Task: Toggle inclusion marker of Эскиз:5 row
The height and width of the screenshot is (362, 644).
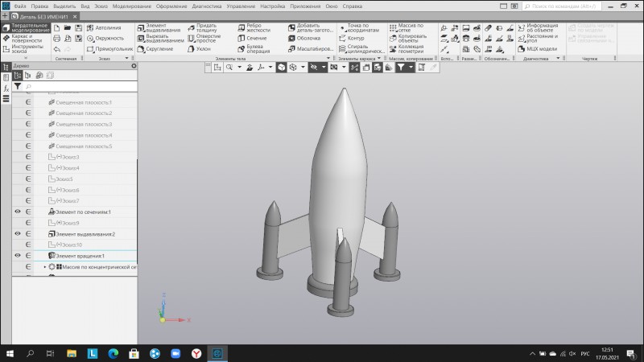Action: coord(28,179)
